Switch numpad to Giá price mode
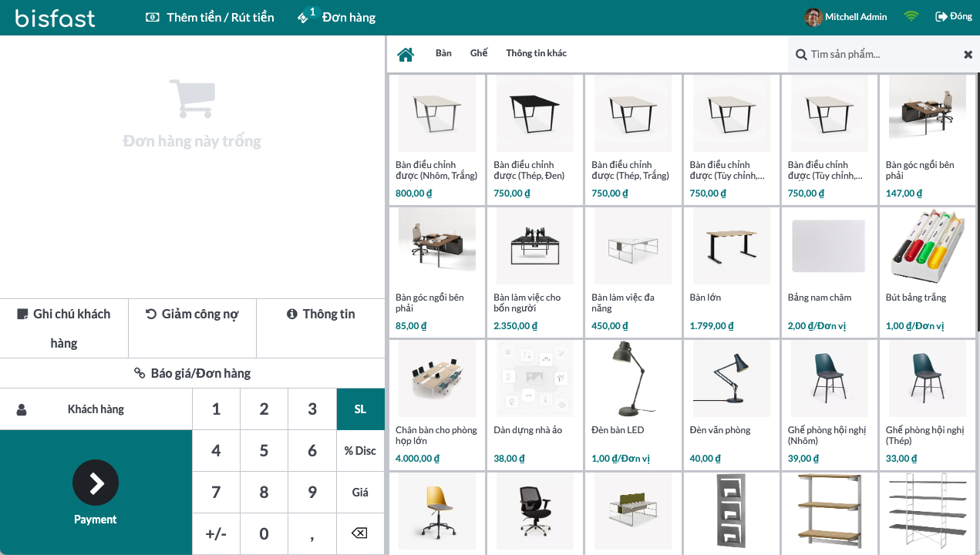 pyautogui.click(x=360, y=493)
